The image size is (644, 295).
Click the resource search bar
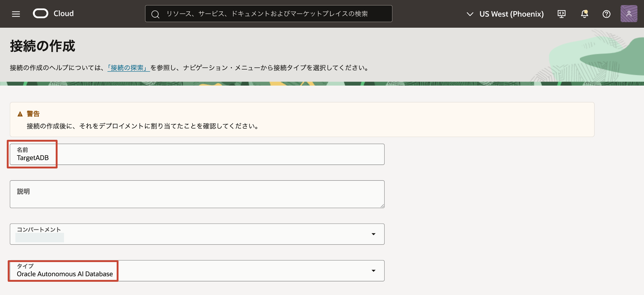(268, 14)
